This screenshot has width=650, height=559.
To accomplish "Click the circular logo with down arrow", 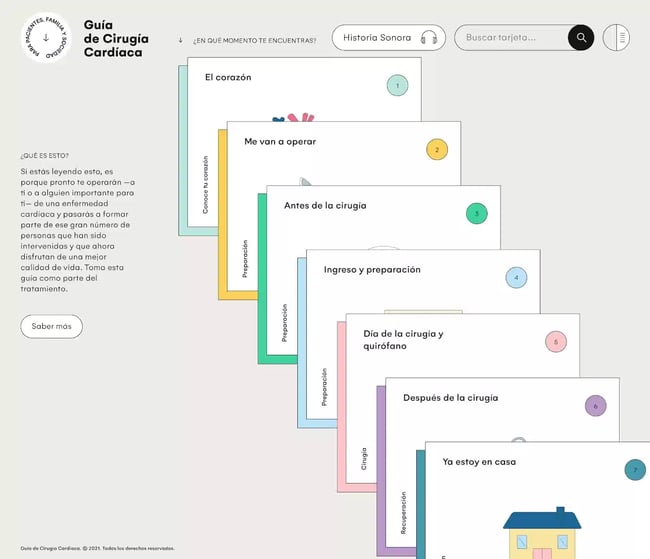I will pyautogui.click(x=46, y=38).
